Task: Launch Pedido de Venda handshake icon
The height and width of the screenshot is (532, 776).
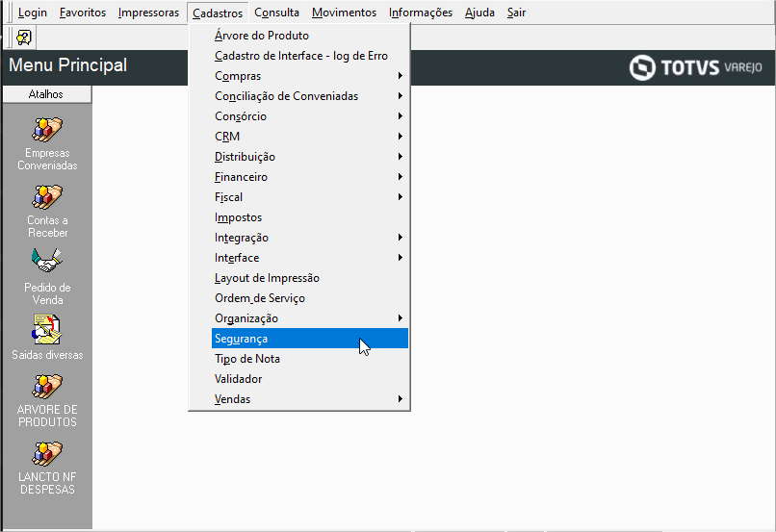Action: [x=47, y=261]
